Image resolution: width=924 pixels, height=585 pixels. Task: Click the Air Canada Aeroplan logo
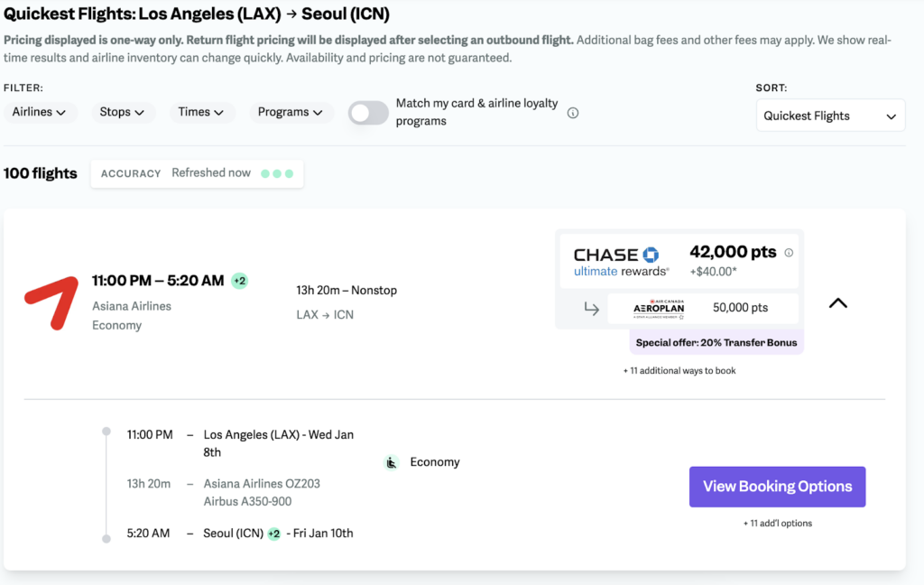(658, 309)
